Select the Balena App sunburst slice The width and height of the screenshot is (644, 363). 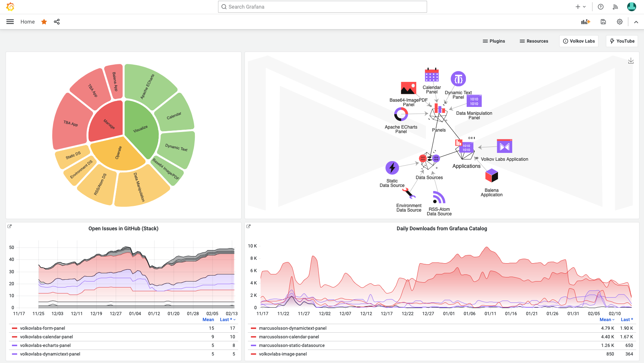pos(115,81)
